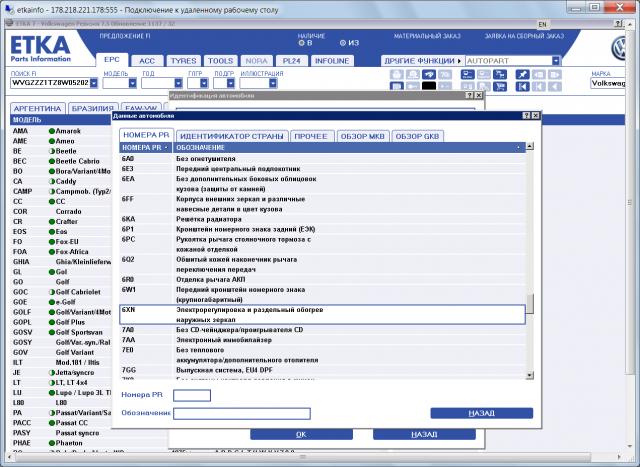This screenshot has width=640, height=467.
Task: Sort by the НОМЕРА PR column header
Action: click(146, 147)
